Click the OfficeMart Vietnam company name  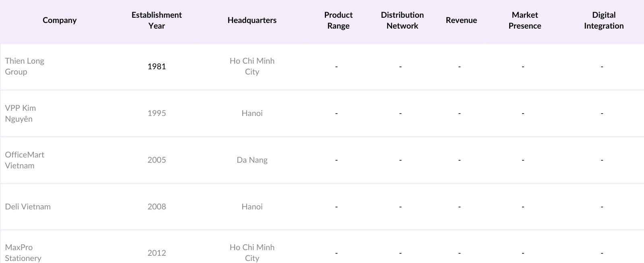pos(25,160)
